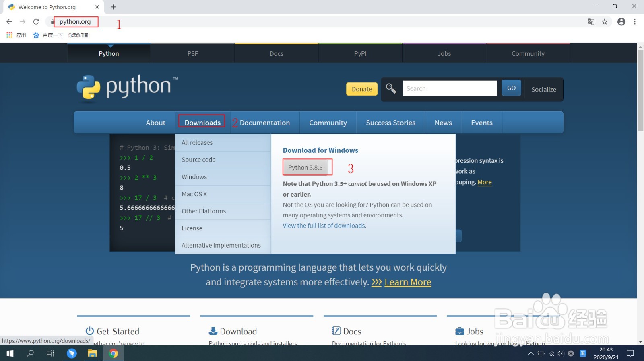
Task: Follow the Learn More link
Action: 408,282
